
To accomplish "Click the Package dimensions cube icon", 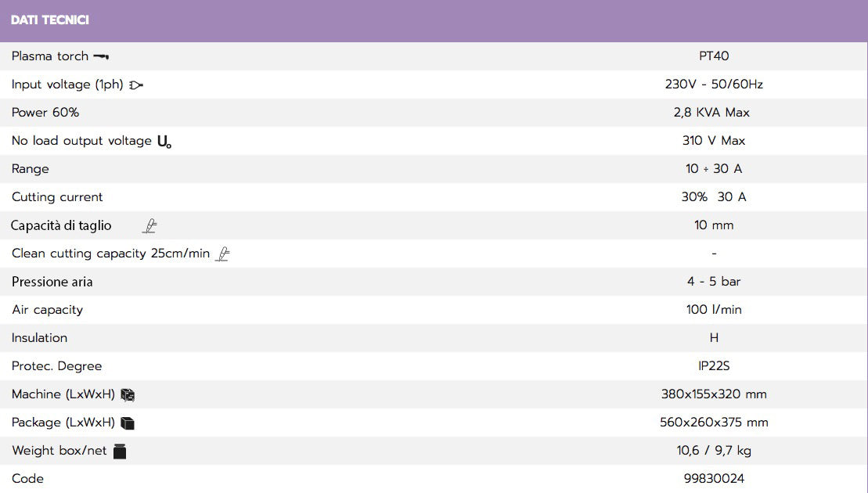I will pyautogui.click(x=128, y=423).
